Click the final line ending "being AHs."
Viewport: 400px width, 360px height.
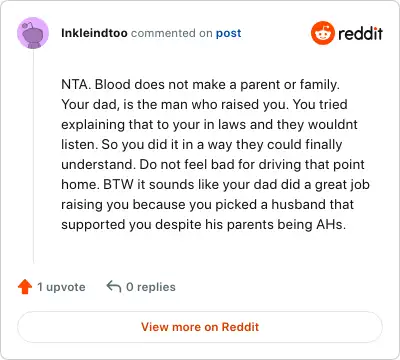203,225
